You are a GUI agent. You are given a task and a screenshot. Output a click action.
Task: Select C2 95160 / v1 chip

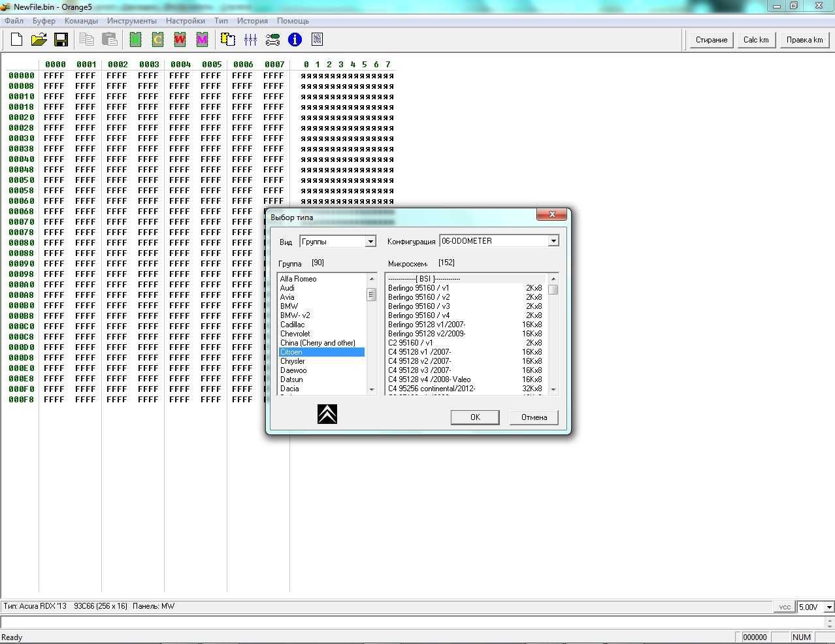pos(465,343)
